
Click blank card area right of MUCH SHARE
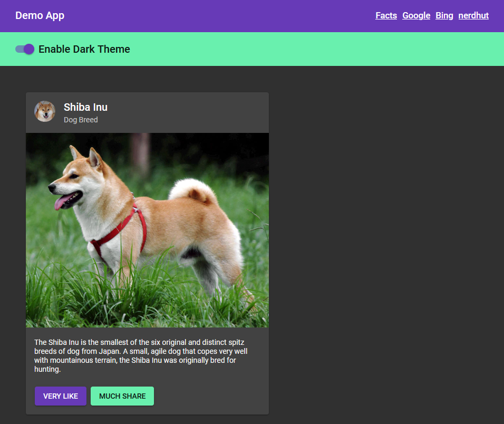click(211, 396)
